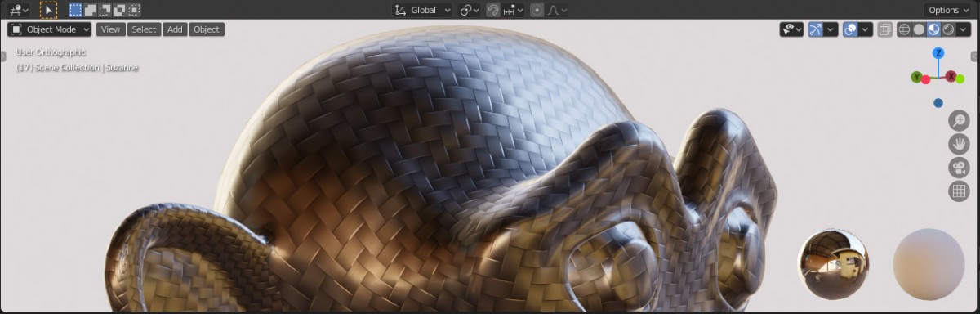Open the Options dropdown
Screen dimensions: 980x314
949,10
